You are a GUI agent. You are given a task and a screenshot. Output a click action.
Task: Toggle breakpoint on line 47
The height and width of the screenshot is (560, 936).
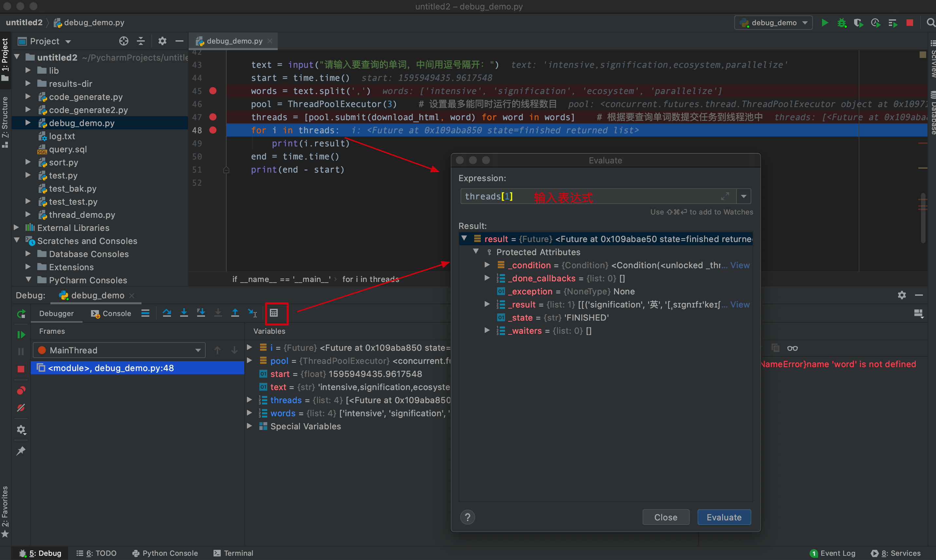click(213, 117)
